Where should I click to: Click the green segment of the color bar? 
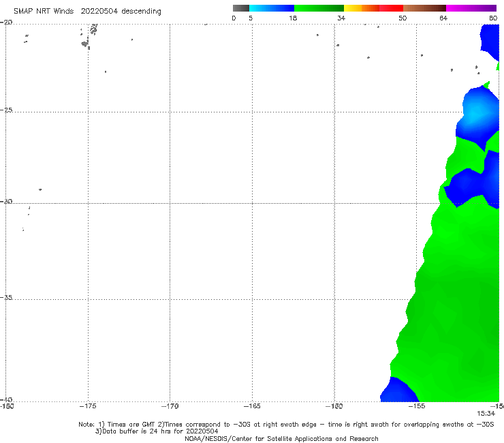pos(319,8)
